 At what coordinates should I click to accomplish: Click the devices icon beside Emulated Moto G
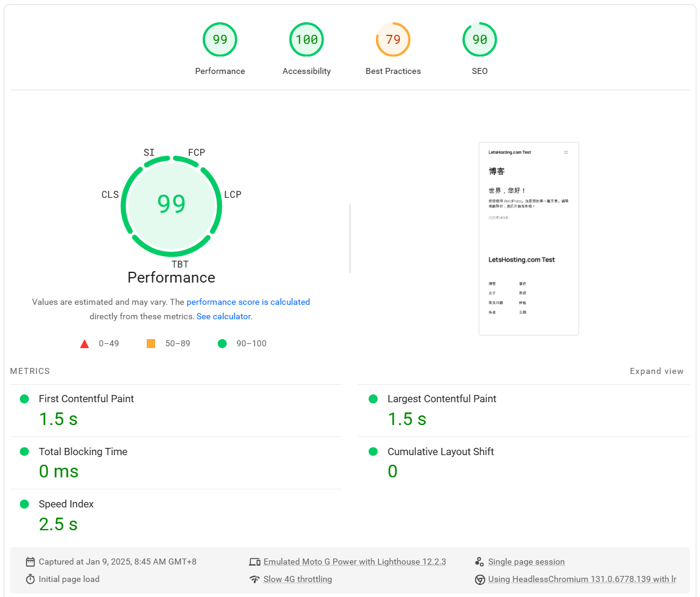tap(254, 562)
